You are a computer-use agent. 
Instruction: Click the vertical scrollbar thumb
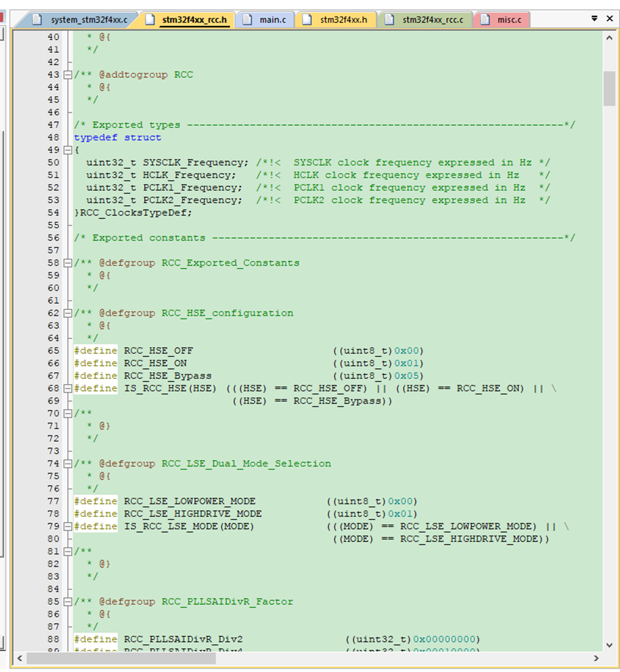click(609, 88)
